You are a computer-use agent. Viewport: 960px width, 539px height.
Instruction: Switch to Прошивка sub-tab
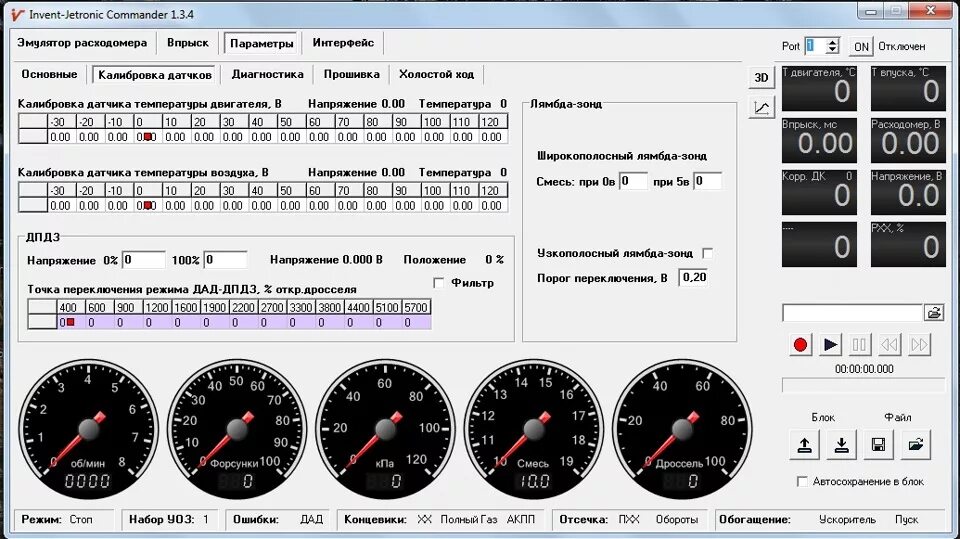click(x=351, y=74)
